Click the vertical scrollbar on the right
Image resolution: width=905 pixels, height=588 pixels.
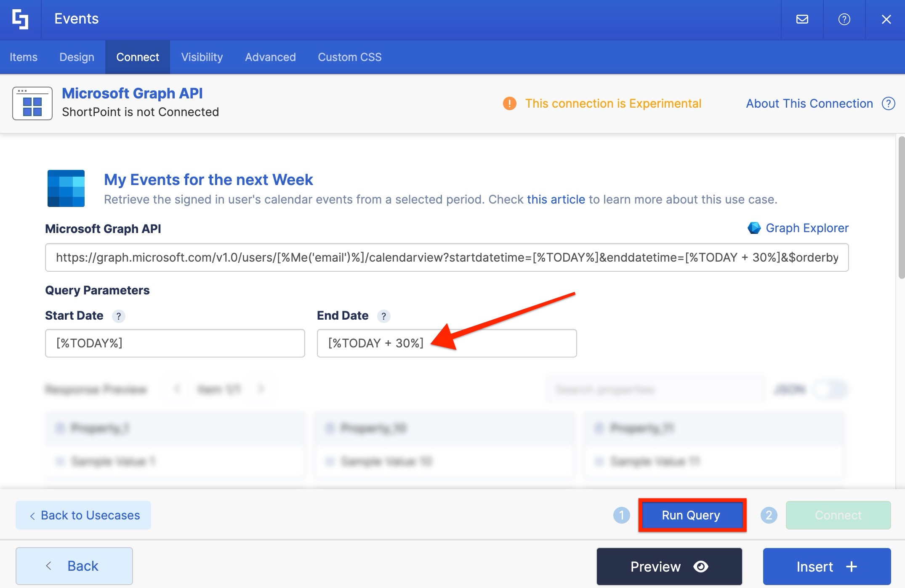tap(901, 208)
